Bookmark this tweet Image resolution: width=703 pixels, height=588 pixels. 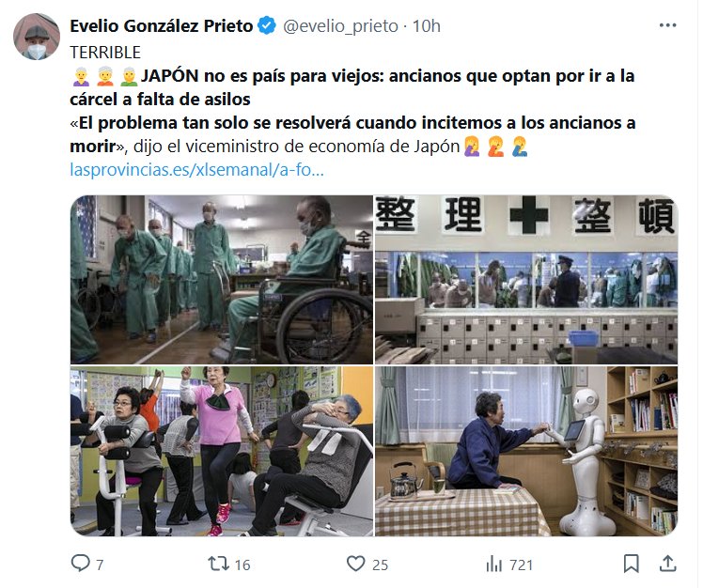(x=632, y=564)
